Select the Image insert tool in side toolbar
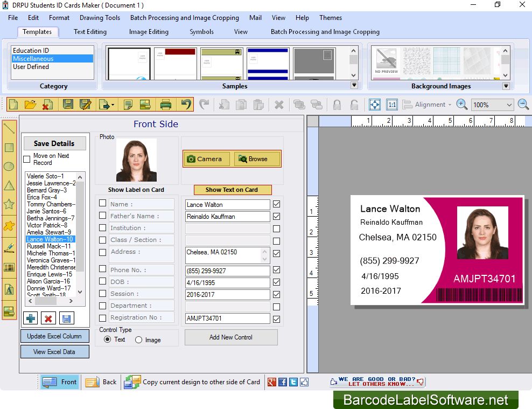 click(x=9, y=311)
